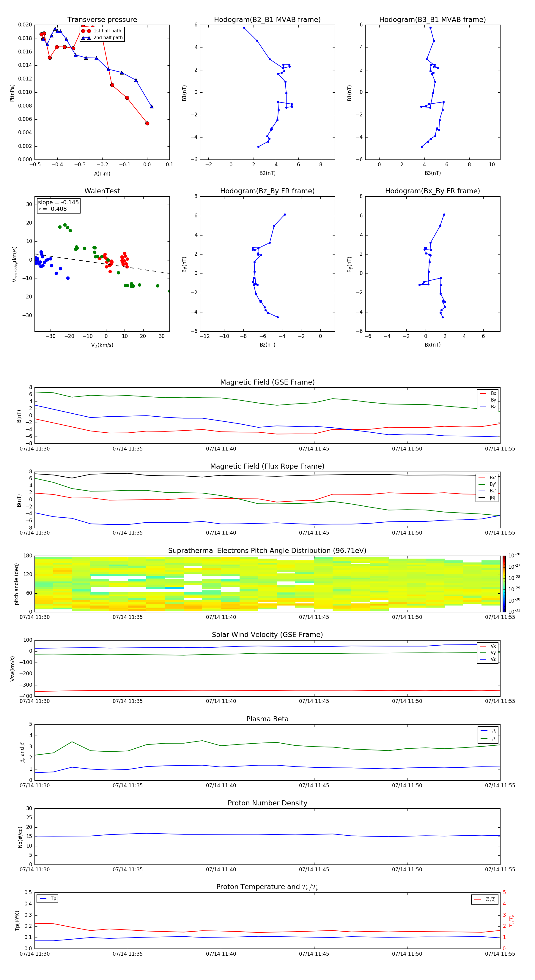Click the "slope = -0.145" annotation
Viewport: 535px width, 980px height.
(x=58, y=203)
